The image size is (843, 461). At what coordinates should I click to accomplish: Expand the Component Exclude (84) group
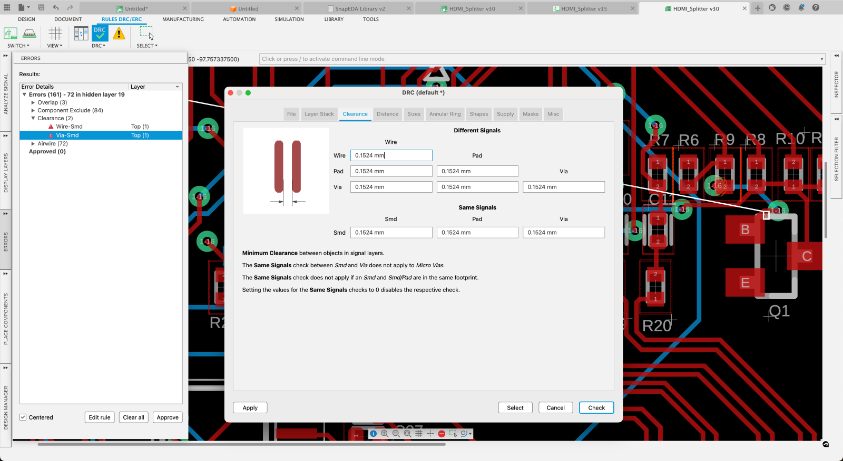tap(33, 110)
